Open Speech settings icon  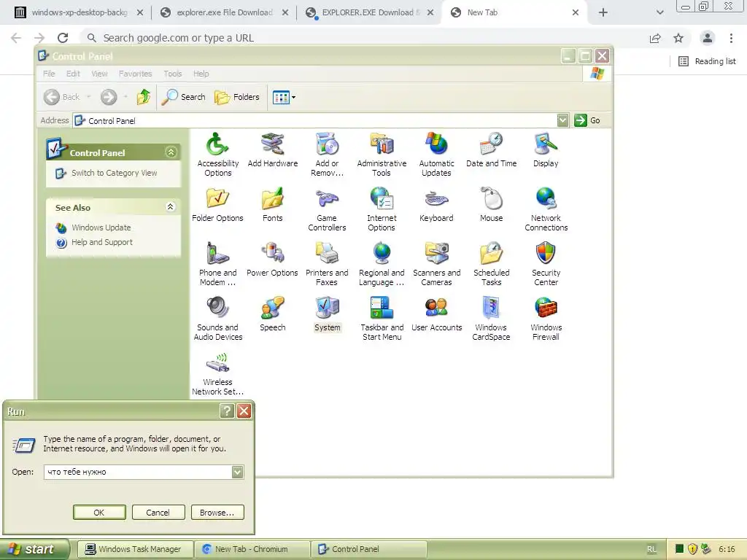tap(273, 314)
